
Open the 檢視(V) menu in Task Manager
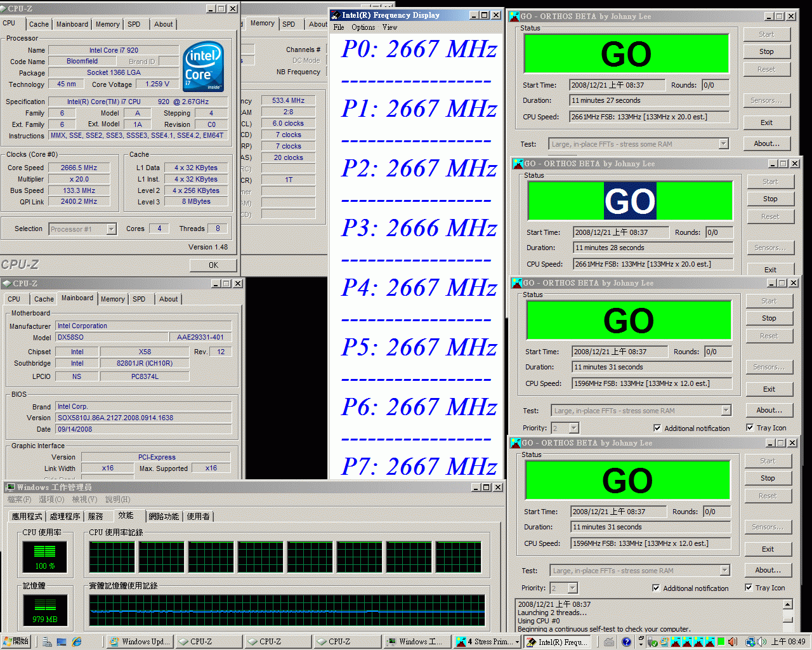point(85,500)
